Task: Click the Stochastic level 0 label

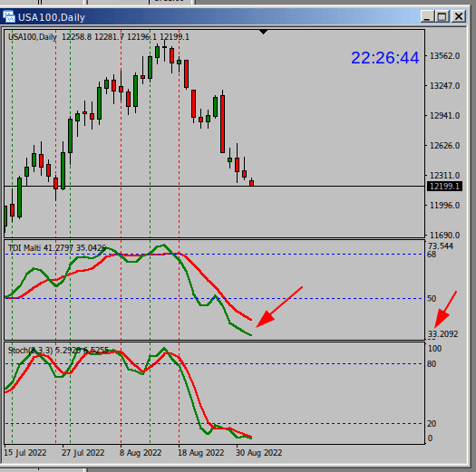Action: 430,438
